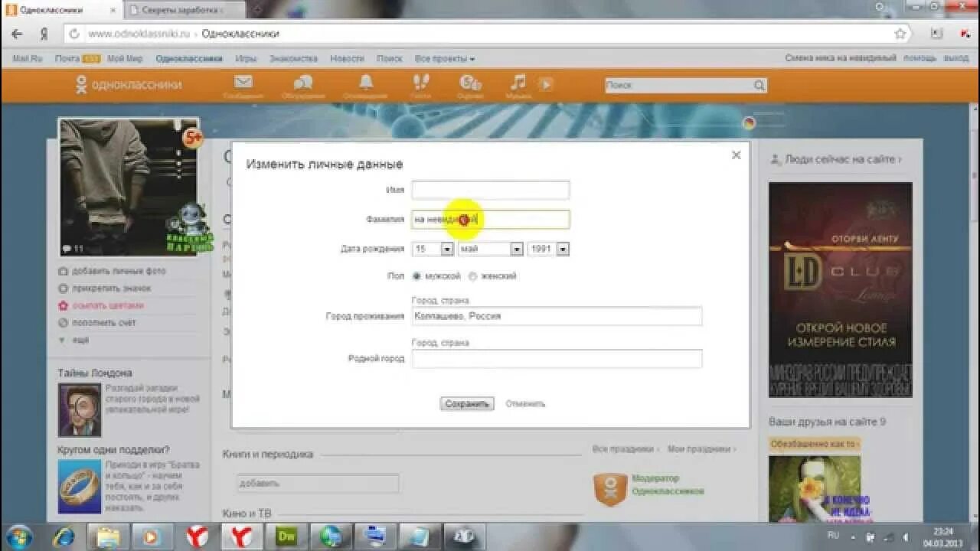Open the Messages envelope icon
Image resolution: width=980 pixels, height=551 pixels.
pos(243,83)
